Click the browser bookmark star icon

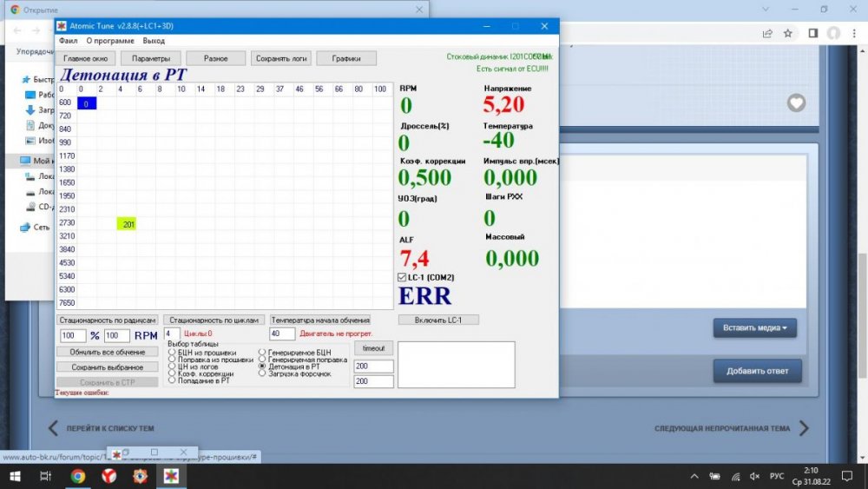pyautogui.click(x=788, y=34)
